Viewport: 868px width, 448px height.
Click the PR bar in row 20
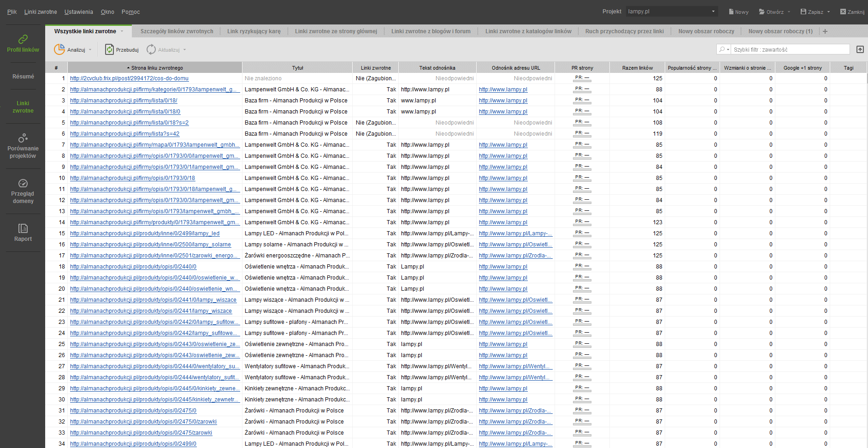[582, 289]
